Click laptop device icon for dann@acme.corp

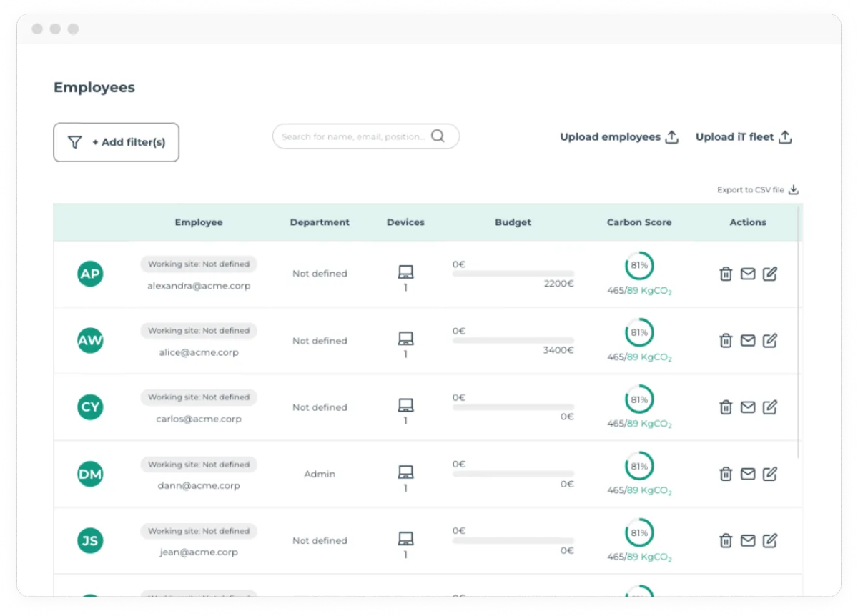click(x=405, y=472)
